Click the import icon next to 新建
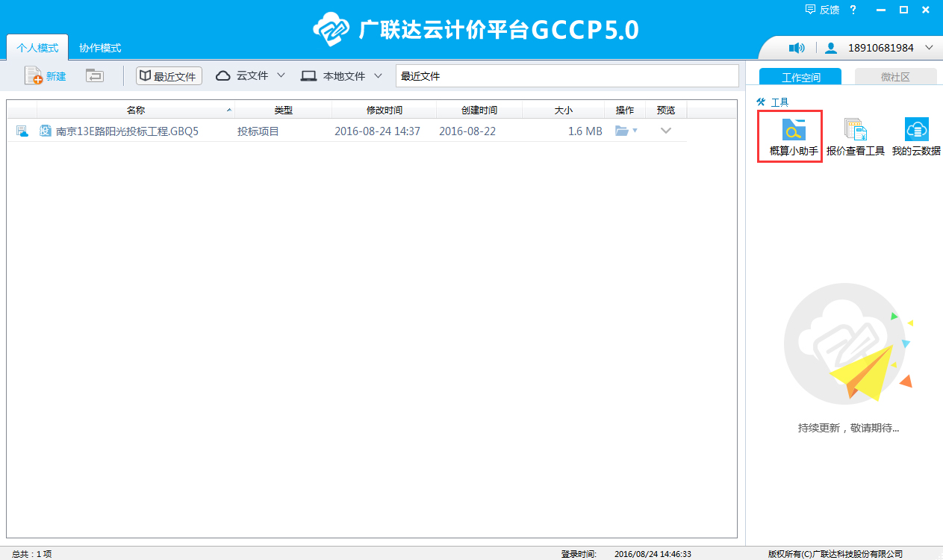 click(94, 76)
